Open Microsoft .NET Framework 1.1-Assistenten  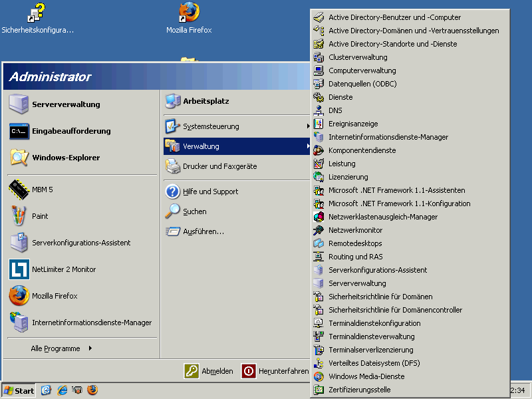click(x=410, y=190)
